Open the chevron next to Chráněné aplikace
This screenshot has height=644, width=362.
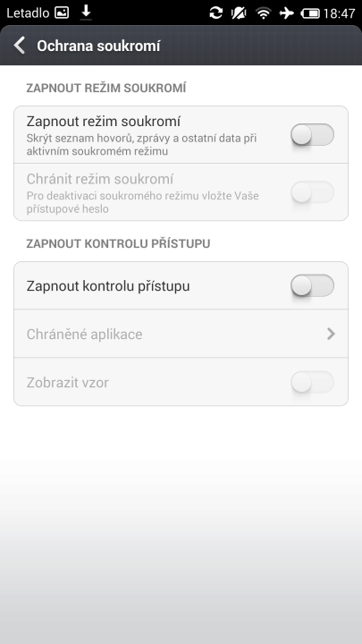[331, 334]
